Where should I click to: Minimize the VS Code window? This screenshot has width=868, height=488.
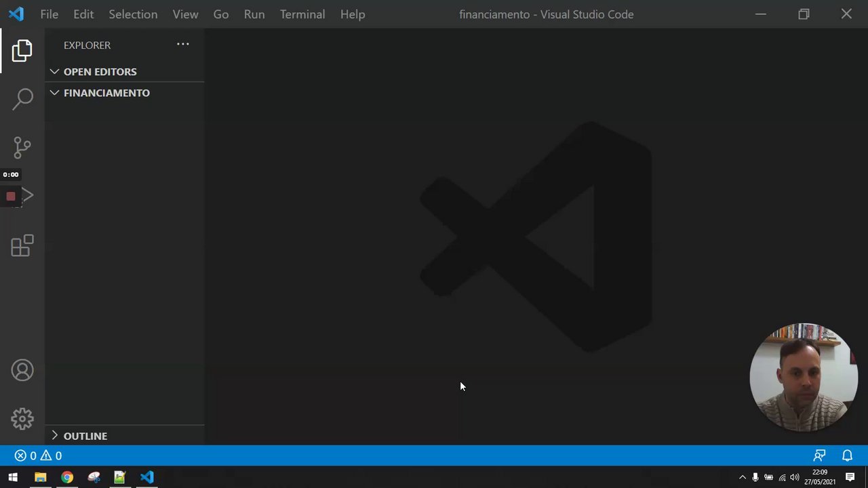coord(761,14)
